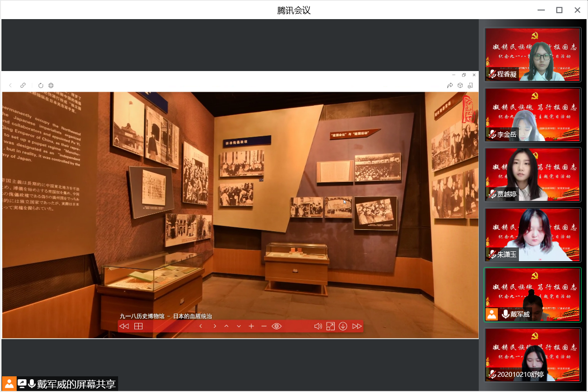The width and height of the screenshot is (588, 392).
Task: Tilt the panorama view downward
Action: point(239,326)
